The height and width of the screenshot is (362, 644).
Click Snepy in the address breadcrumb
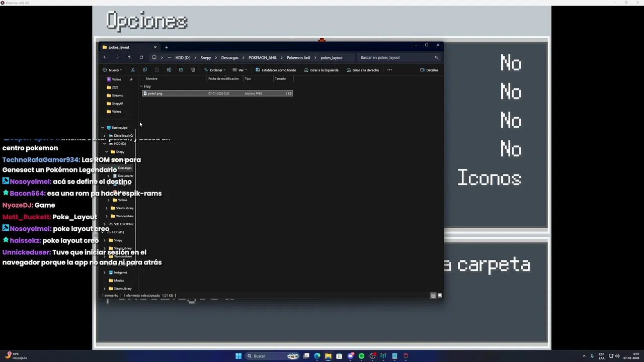pos(206,58)
